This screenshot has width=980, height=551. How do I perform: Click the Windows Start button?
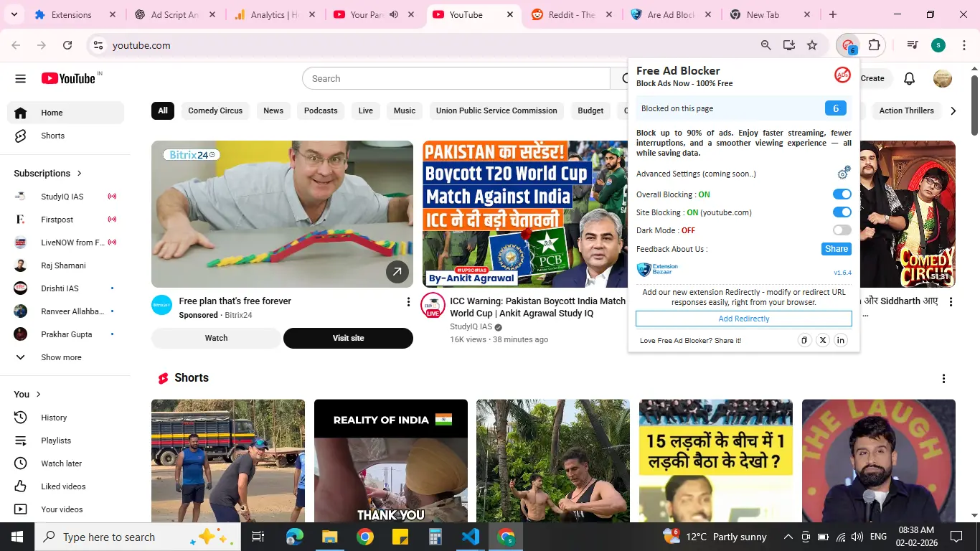17,537
